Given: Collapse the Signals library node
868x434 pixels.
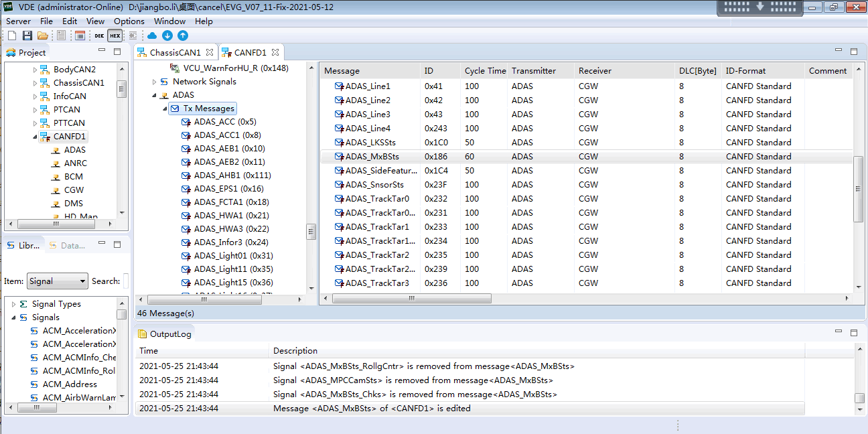Looking at the screenshot, I should 14,317.
